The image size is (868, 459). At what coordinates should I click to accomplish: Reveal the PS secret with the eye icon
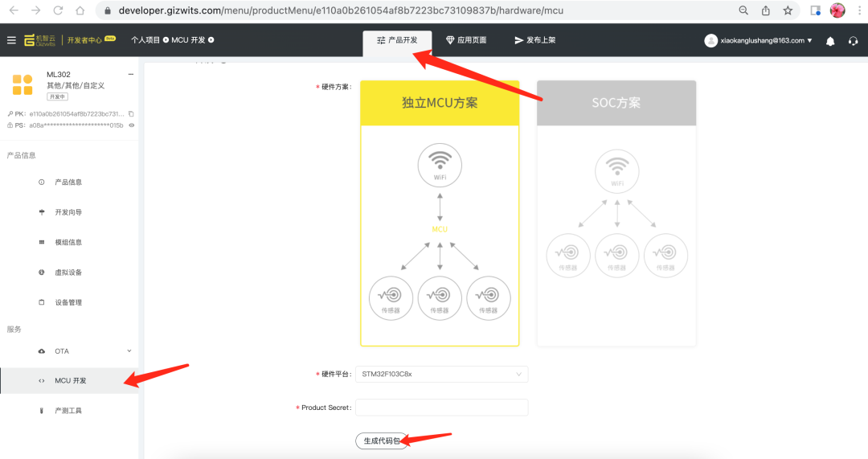click(x=132, y=125)
